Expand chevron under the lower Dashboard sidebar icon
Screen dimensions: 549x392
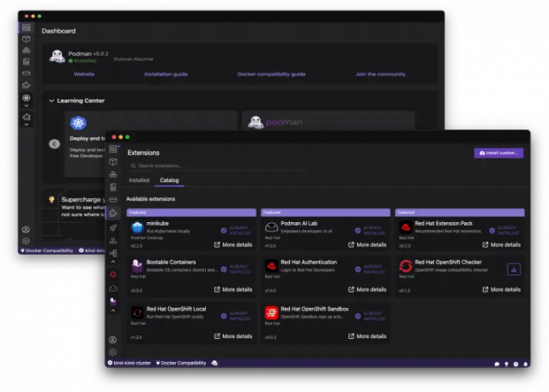click(x=27, y=124)
